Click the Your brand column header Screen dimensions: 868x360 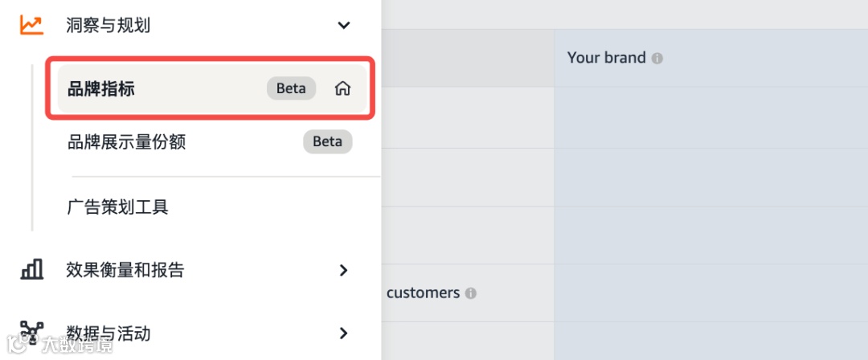[x=607, y=58]
